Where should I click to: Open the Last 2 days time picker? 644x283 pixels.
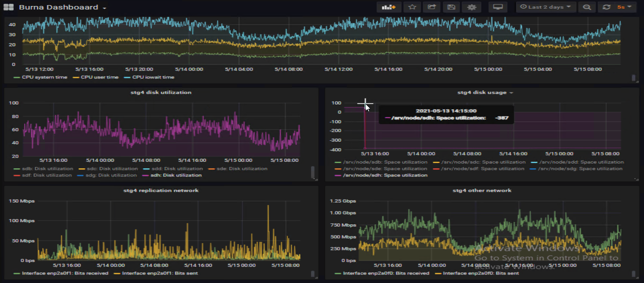(x=545, y=7)
